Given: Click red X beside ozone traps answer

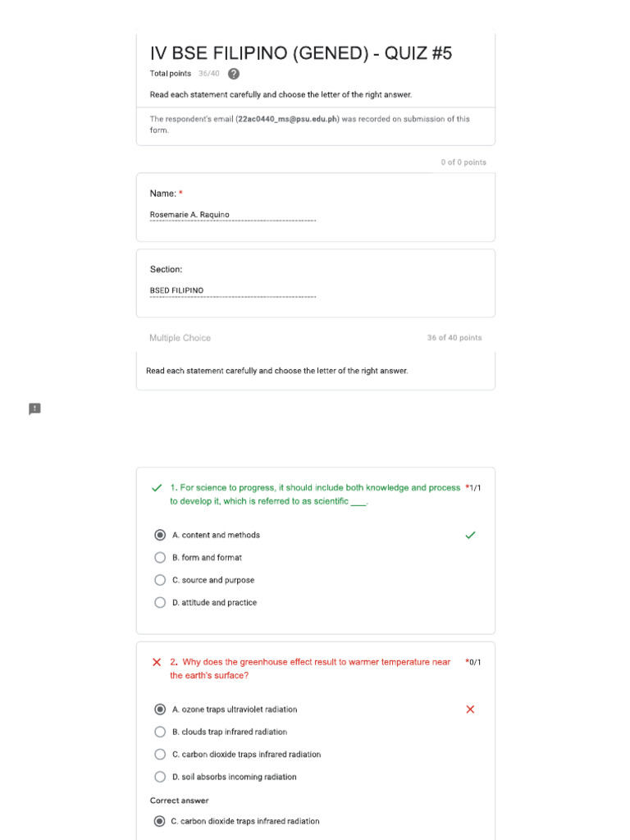Looking at the screenshot, I should (x=470, y=710).
